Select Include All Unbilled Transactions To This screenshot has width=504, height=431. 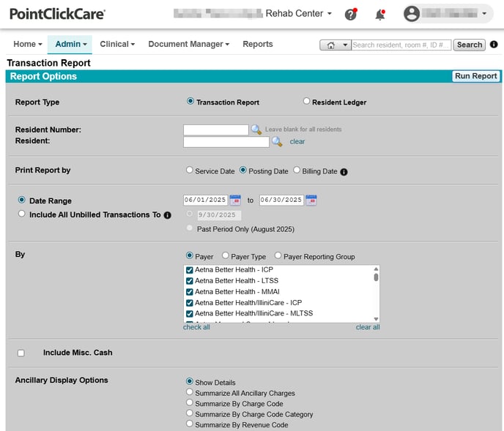click(21, 214)
